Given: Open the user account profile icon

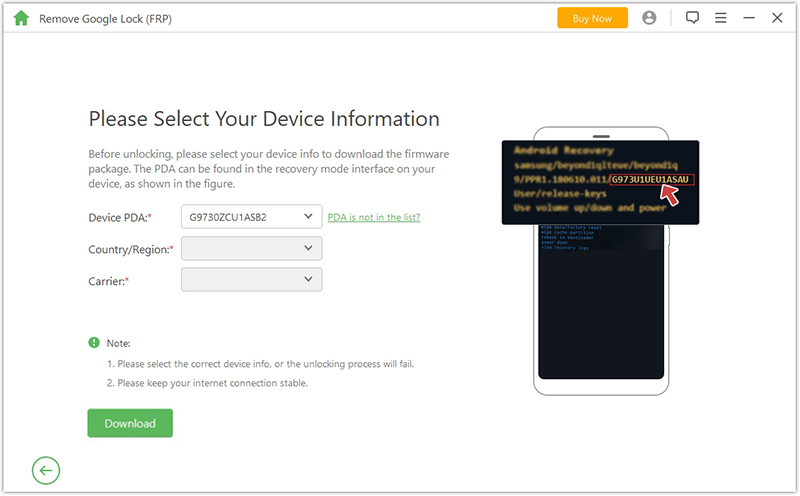Looking at the screenshot, I should point(649,18).
